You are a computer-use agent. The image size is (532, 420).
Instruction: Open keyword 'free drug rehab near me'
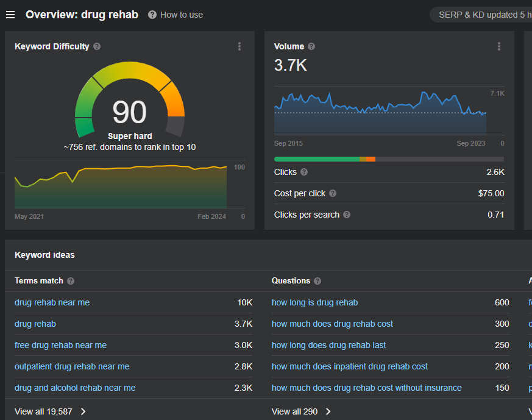(x=60, y=346)
